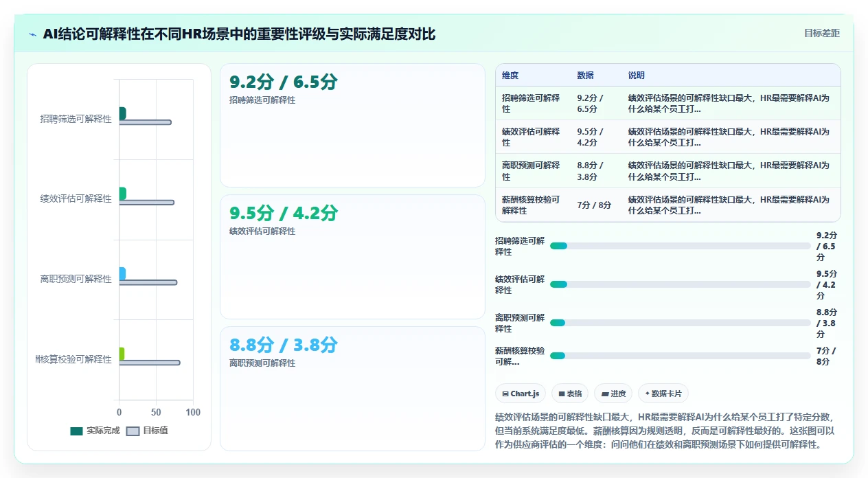
Task: Open the 9.2分 / 6.5分 data card
Action: (x=352, y=125)
